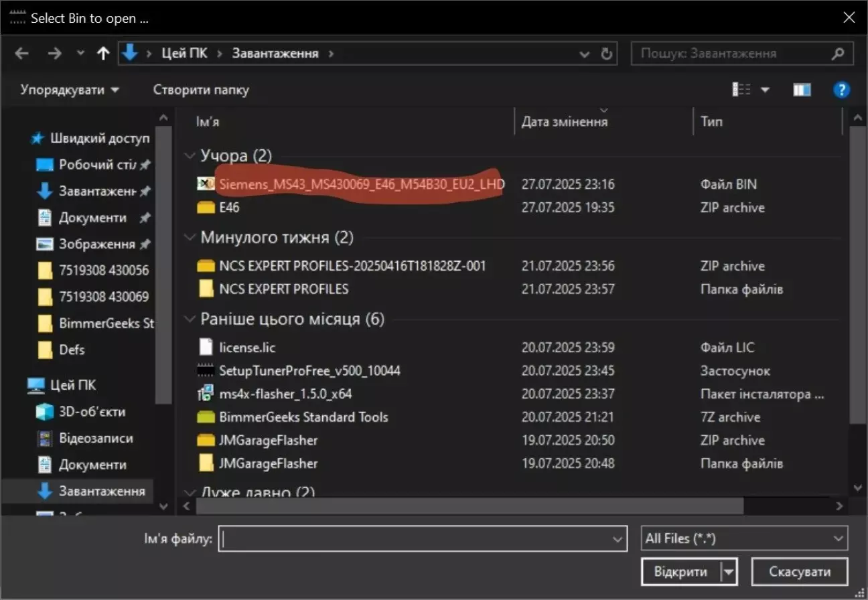
Task: Open address bar history dropdown
Action: click(585, 54)
